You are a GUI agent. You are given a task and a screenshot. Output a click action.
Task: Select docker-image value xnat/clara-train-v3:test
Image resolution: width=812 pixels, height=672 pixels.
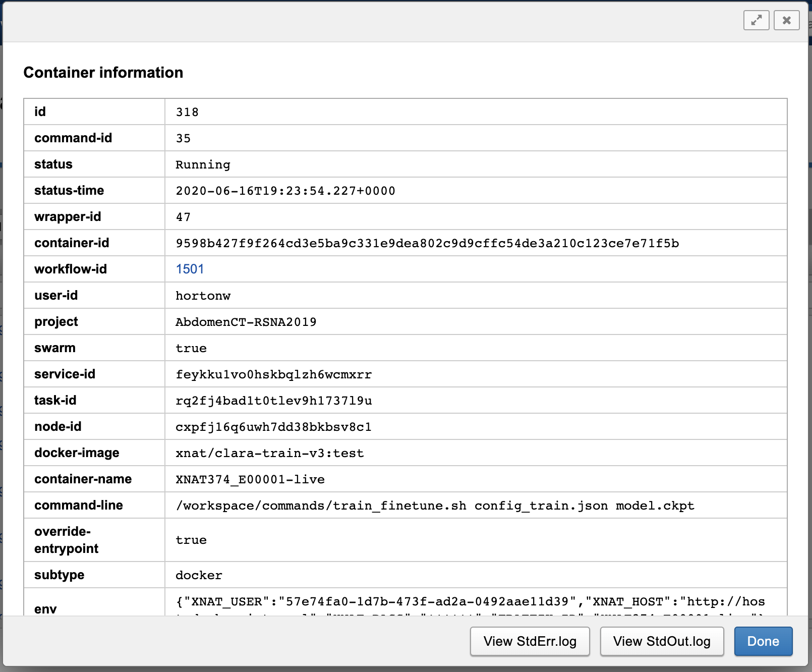[269, 453]
